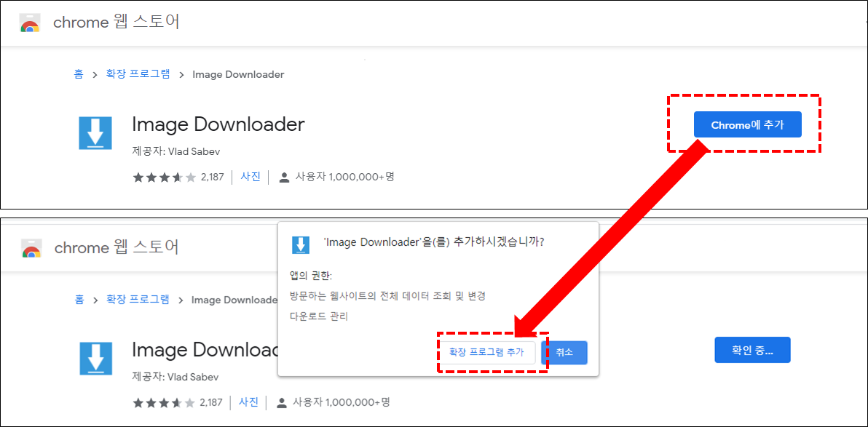This screenshot has height=427, width=868.
Task: Click 다운로드 관리 permission text
Action: tap(318, 316)
